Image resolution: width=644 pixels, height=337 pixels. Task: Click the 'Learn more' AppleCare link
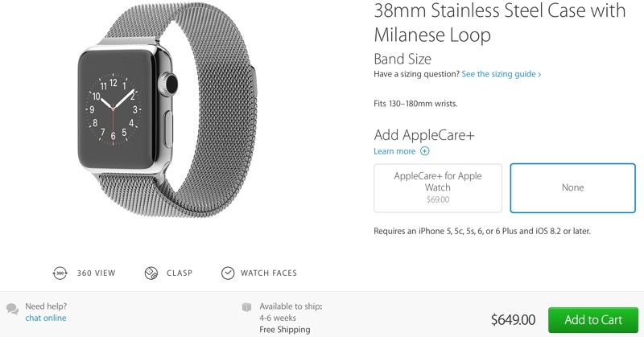tap(394, 151)
